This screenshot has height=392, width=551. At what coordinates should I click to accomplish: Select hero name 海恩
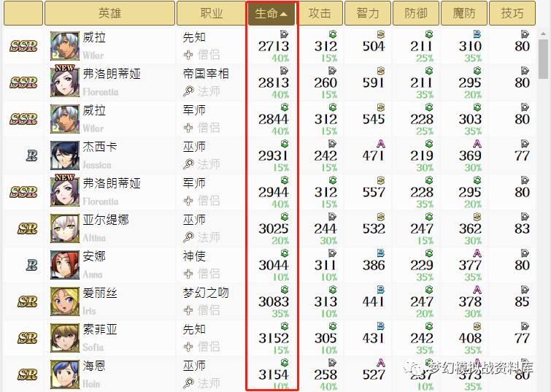(94, 366)
